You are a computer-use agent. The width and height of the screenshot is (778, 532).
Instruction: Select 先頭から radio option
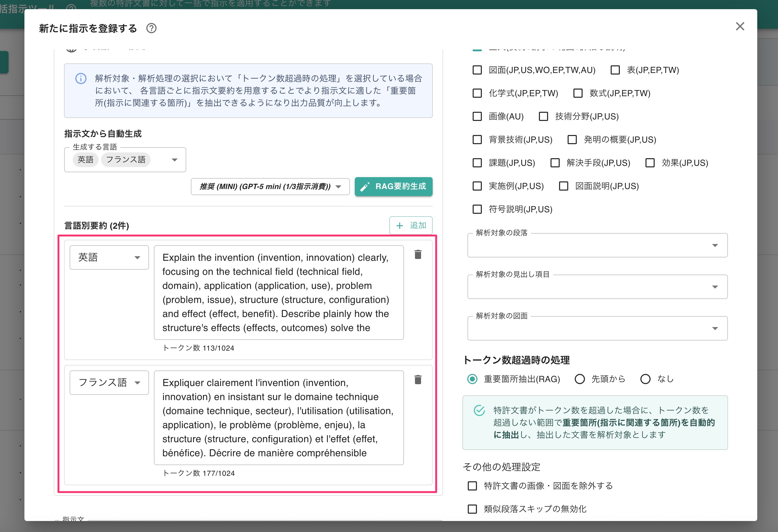coord(580,379)
